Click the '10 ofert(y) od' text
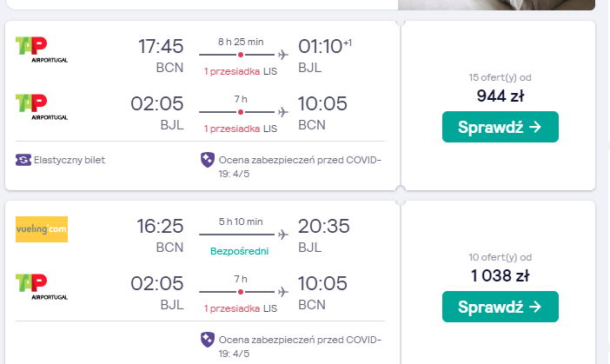The image size is (610, 364). pyautogui.click(x=500, y=257)
